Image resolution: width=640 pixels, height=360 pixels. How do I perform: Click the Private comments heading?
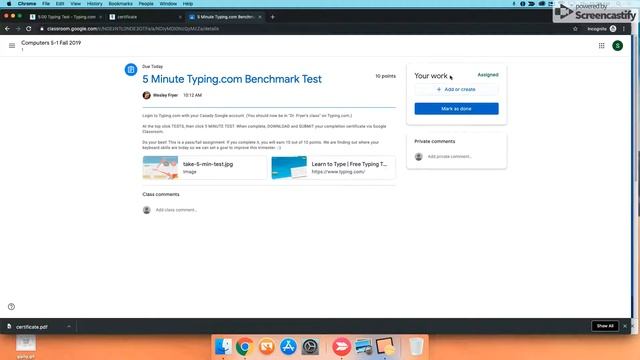[x=434, y=141]
